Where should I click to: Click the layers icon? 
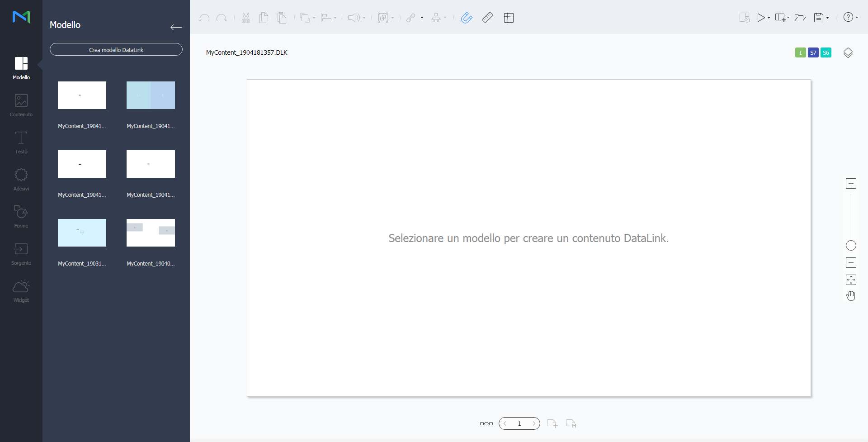point(848,53)
